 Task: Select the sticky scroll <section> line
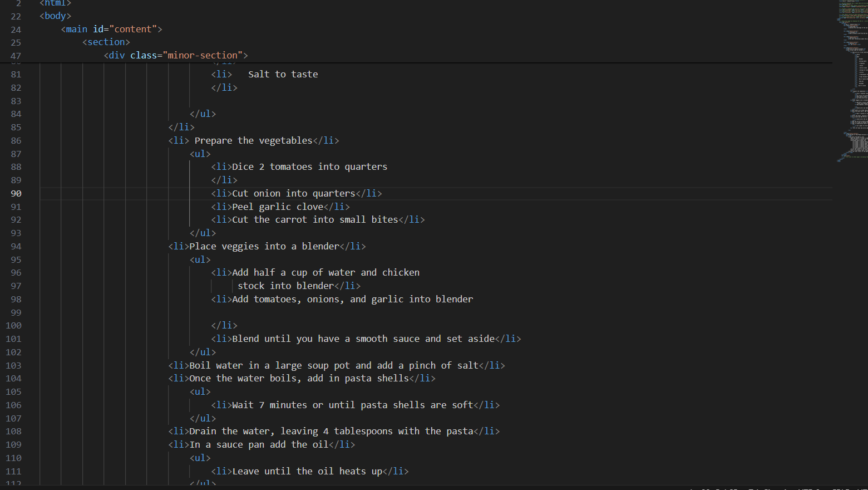pos(106,42)
